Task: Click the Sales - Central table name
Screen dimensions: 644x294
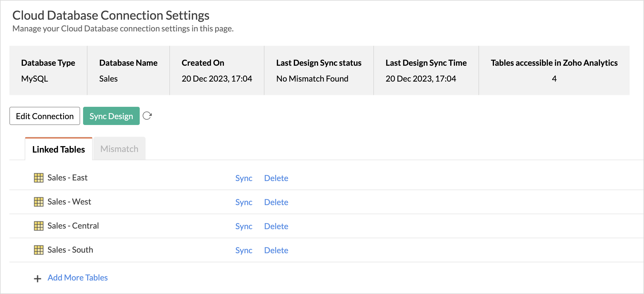Action: coord(73,226)
